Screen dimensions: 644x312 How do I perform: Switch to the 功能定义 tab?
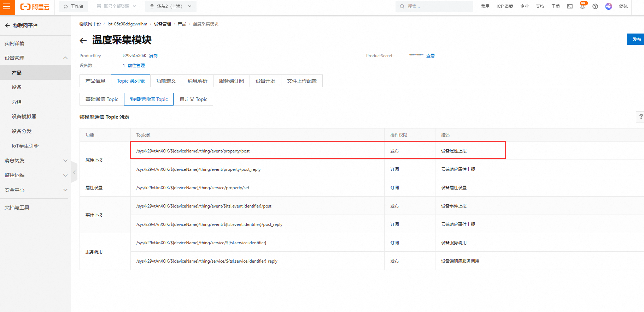coord(166,81)
